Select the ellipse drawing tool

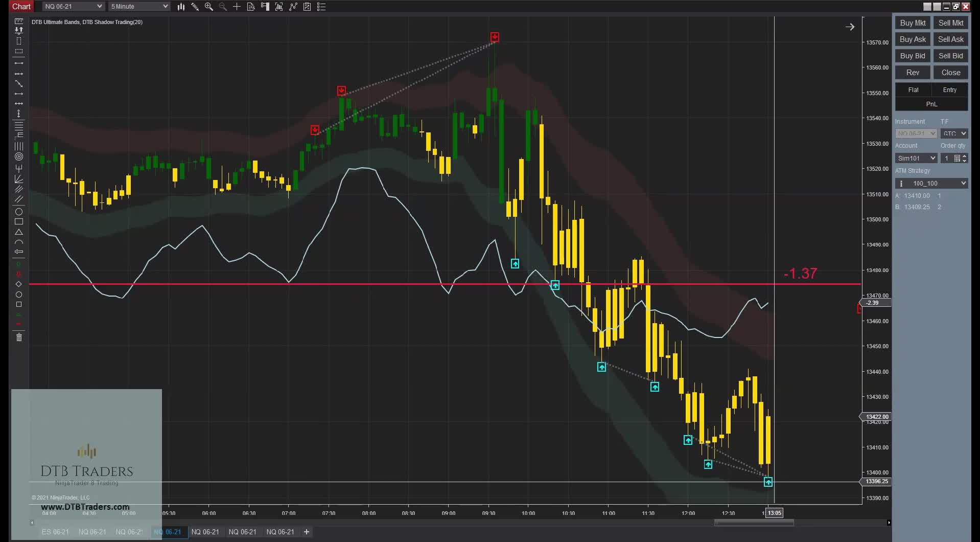tap(19, 212)
